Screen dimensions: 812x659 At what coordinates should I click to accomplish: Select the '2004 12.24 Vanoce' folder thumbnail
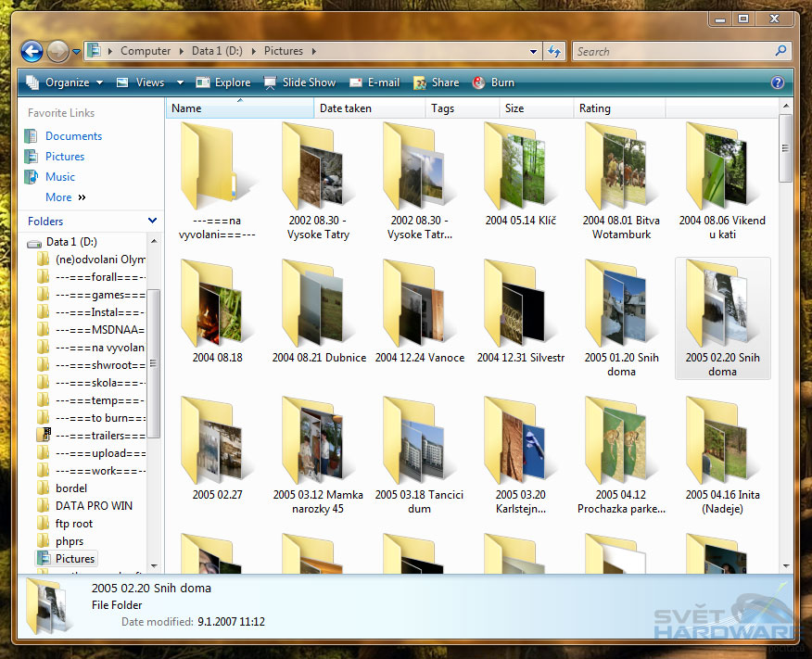pyautogui.click(x=419, y=315)
